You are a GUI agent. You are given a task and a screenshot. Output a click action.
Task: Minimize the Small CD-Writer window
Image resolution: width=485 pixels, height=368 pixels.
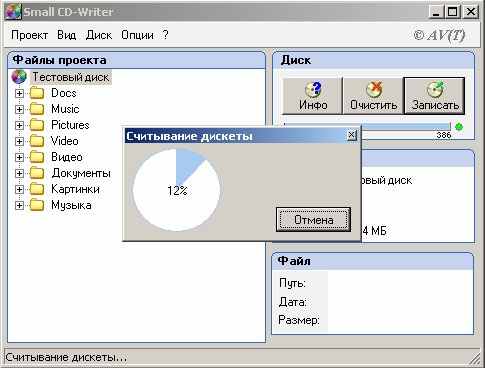click(436, 12)
